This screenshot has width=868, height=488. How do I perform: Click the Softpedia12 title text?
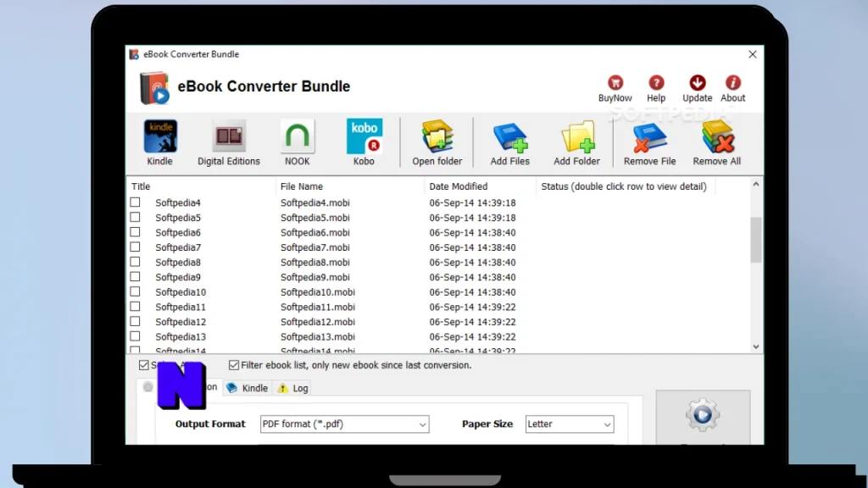coord(181,322)
